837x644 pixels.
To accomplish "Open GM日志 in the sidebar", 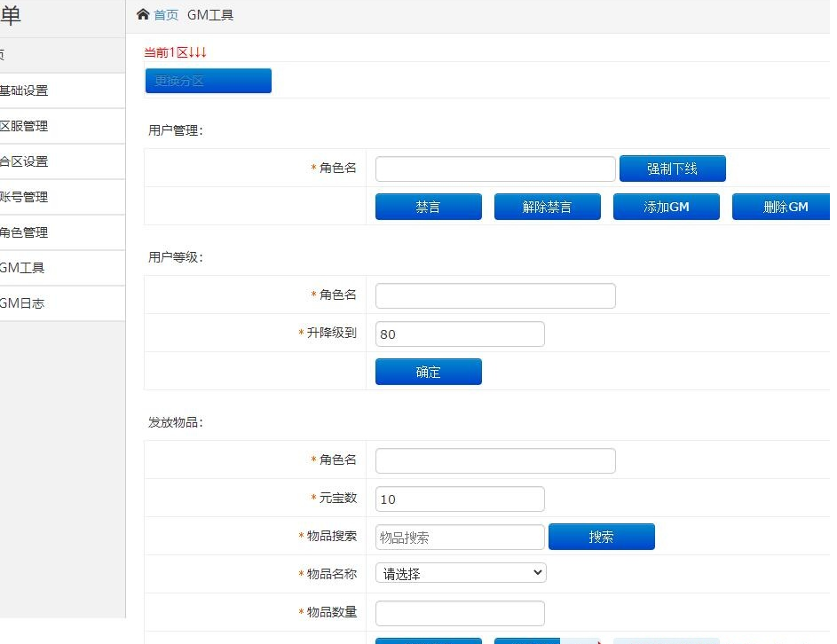I will [23, 303].
